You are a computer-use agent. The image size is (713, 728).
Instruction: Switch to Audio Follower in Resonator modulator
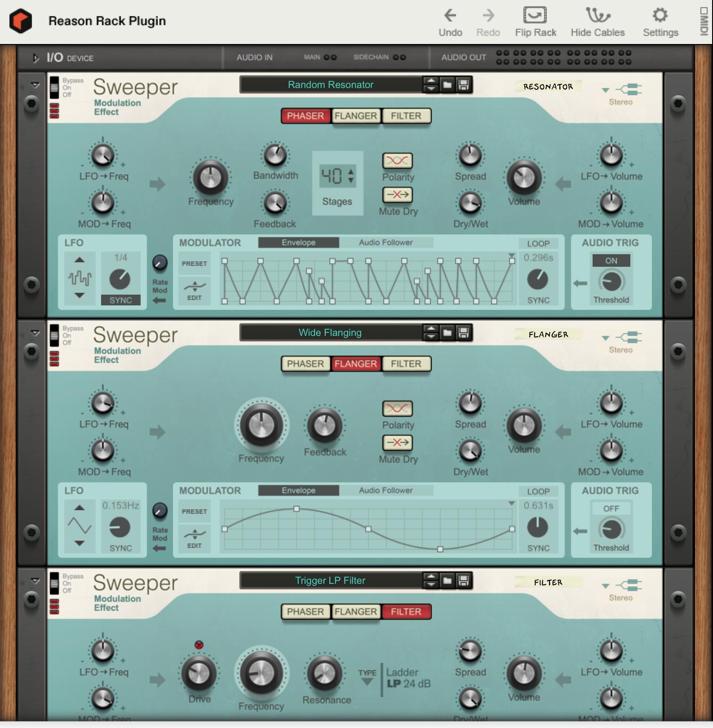(x=385, y=243)
